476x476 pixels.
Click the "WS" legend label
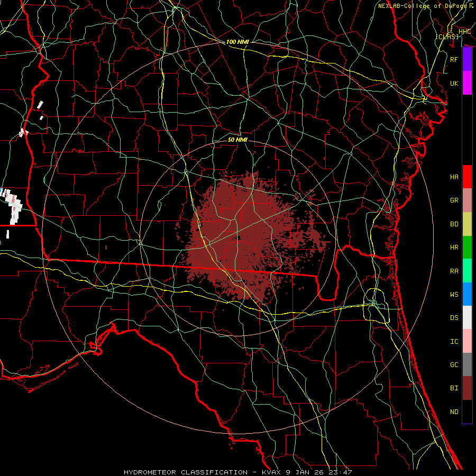pyautogui.click(x=454, y=294)
